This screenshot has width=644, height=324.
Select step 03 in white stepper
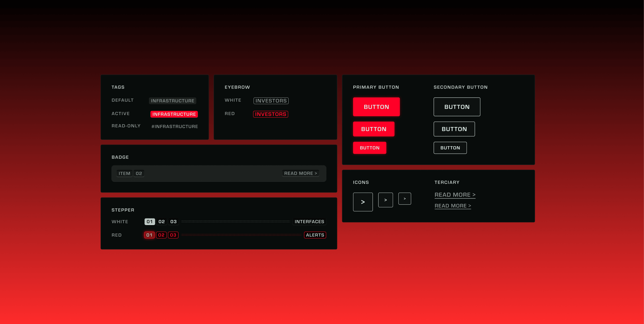tap(174, 222)
